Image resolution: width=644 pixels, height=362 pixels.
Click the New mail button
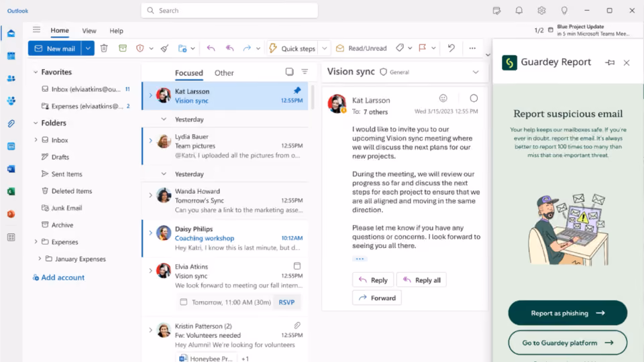54,48
